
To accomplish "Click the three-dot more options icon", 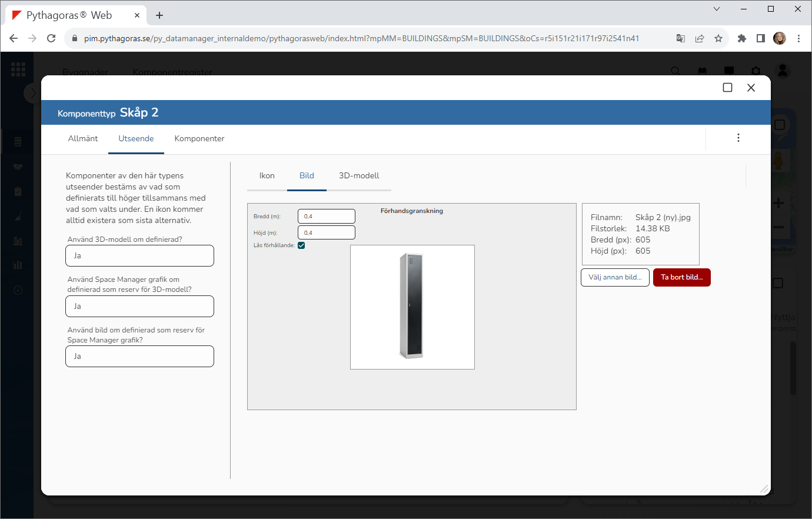I will click(738, 138).
